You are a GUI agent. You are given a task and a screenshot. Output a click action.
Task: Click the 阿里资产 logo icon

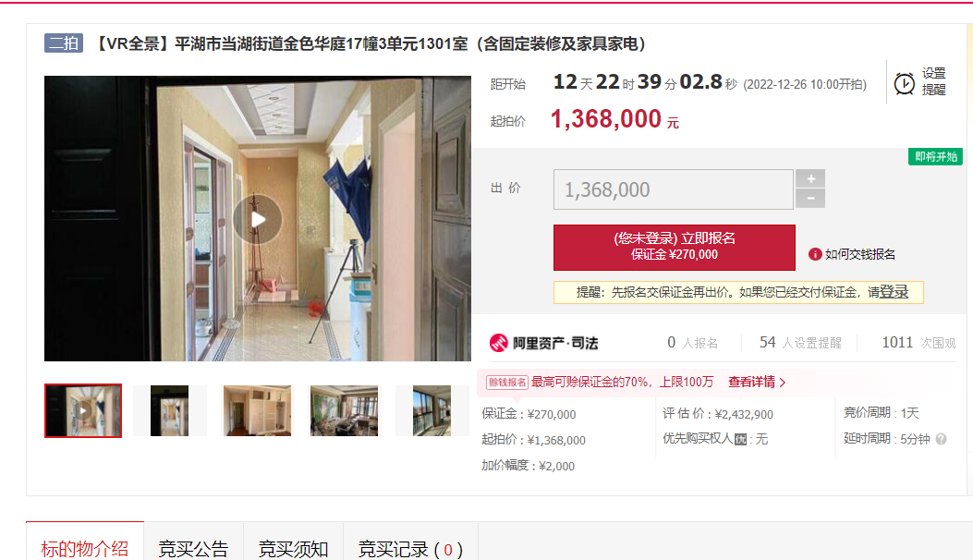(499, 343)
